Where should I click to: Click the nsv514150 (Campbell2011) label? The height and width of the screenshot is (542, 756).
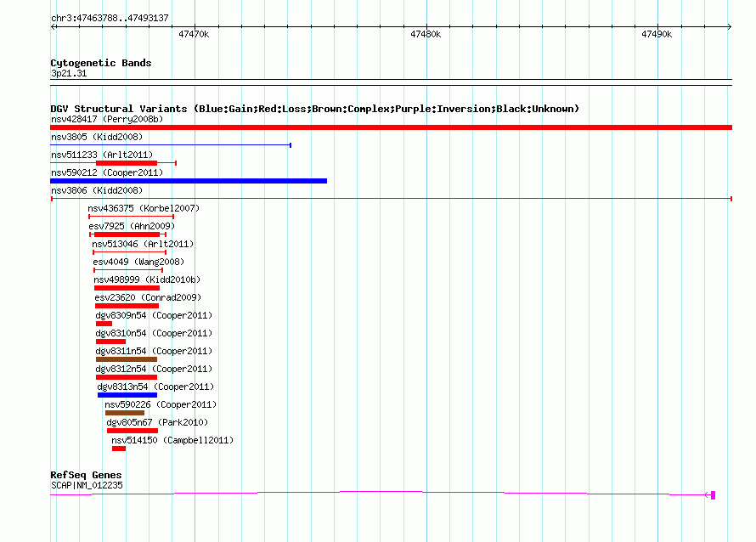click(x=172, y=440)
